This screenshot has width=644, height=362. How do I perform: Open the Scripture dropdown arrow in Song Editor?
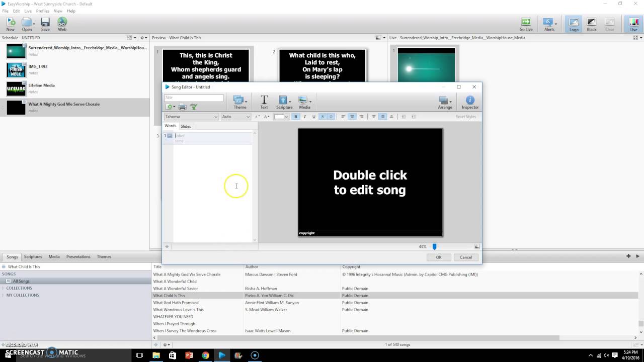290,101
